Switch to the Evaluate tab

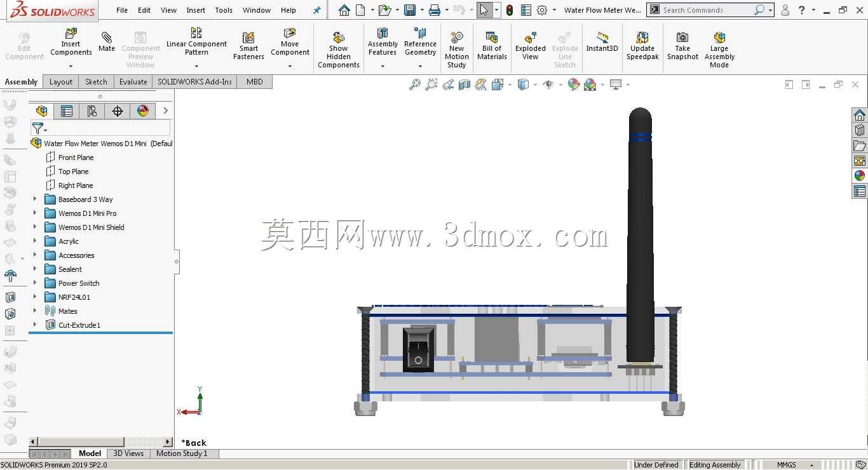pos(133,81)
